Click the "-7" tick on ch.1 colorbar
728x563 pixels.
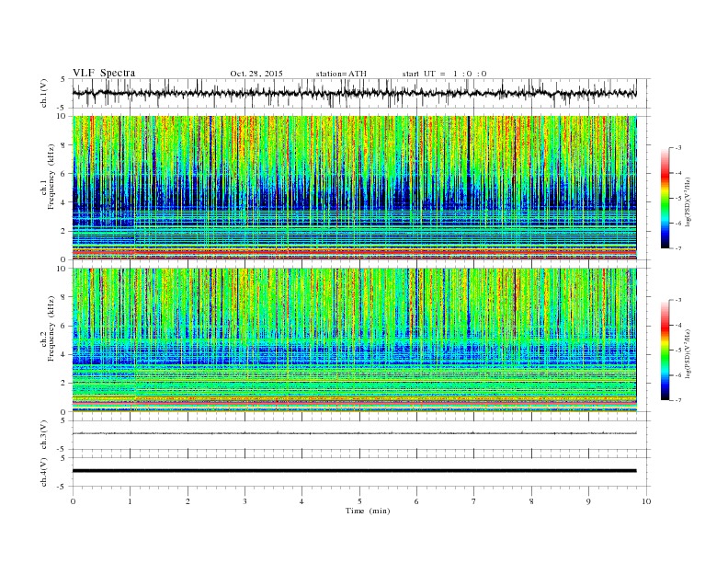pos(678,248)
